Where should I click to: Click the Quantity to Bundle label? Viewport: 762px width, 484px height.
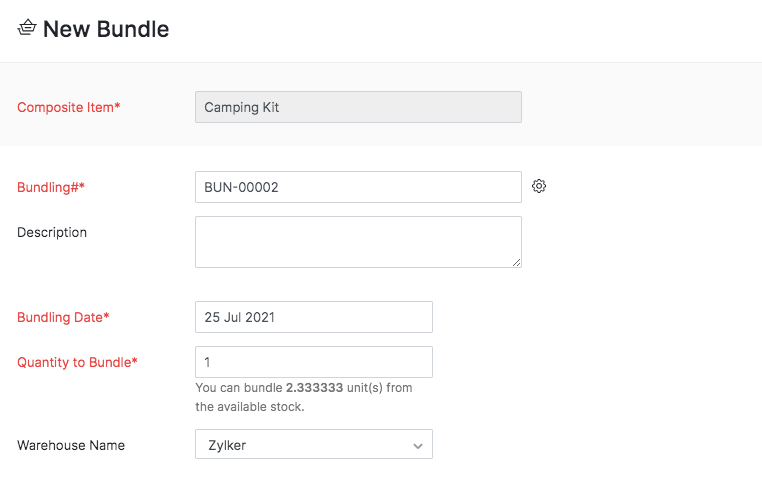tap(77, 362)
